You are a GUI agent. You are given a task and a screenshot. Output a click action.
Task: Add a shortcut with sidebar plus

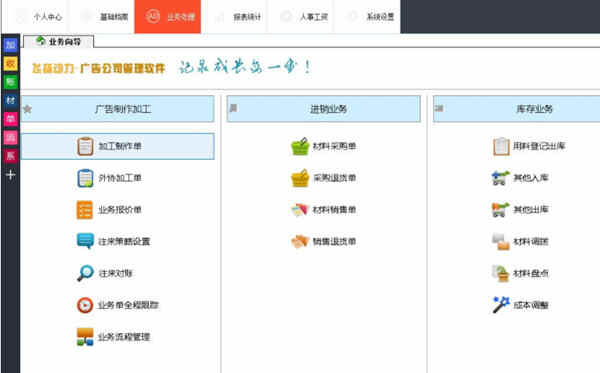coord(10,175)
